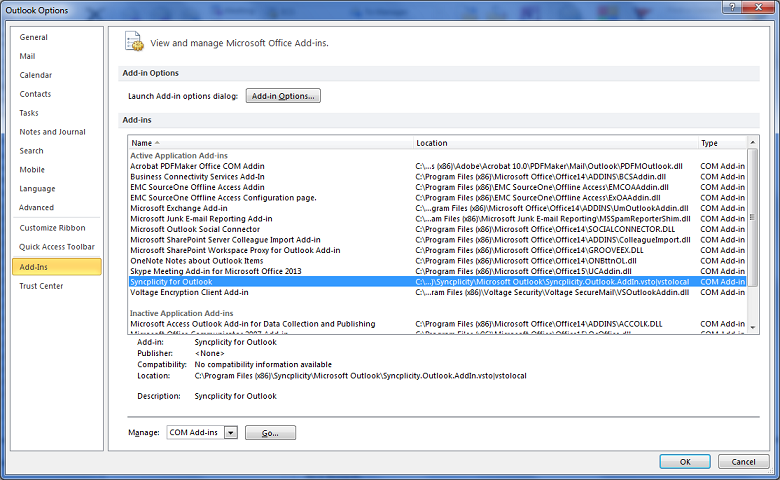Viewport: 780px width, 480px height.
Task: Select Voltage Encryption Client Add-in
Action: 438,292
